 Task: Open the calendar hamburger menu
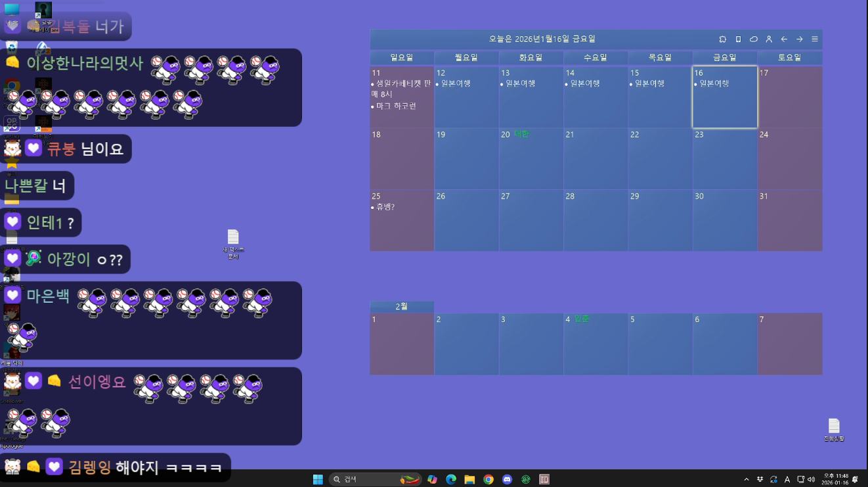pos(815,39)
